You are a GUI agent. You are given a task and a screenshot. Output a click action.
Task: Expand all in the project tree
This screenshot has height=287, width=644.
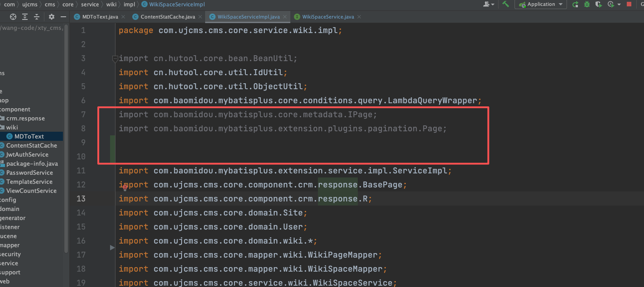tap(25, 17)
